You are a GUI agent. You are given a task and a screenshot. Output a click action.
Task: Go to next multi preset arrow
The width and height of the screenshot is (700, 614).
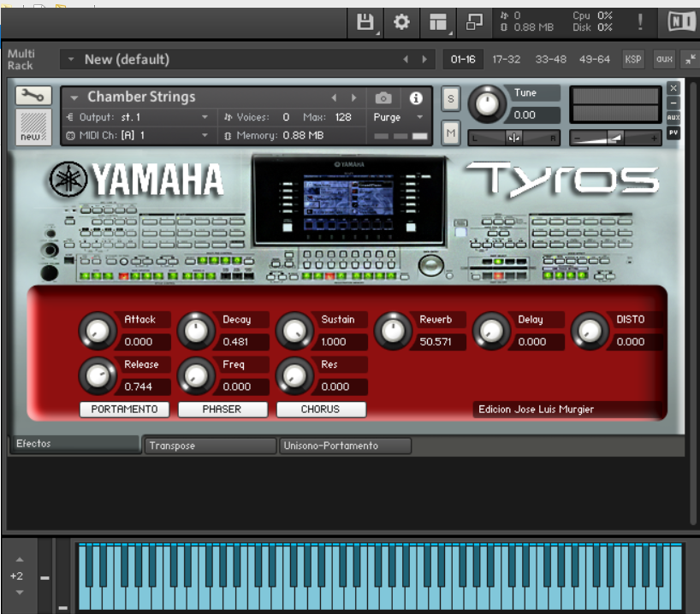pos(424,59)
